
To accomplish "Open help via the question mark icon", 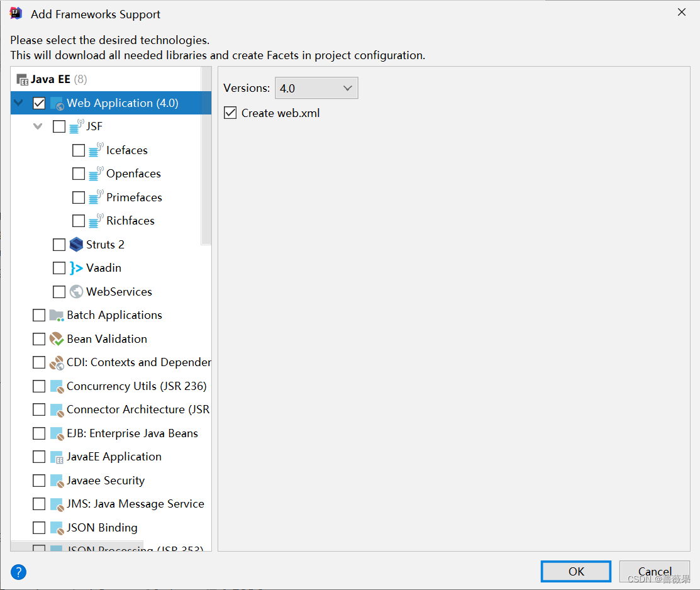I will [19, 572].
